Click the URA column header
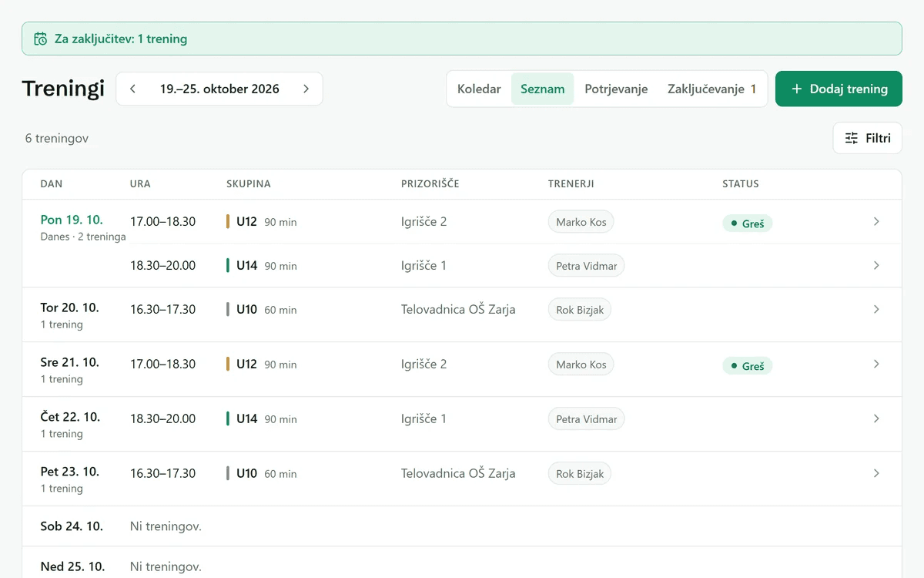This screenshot has height=578, width=924. pyautogui.click(x=140, y=184)
